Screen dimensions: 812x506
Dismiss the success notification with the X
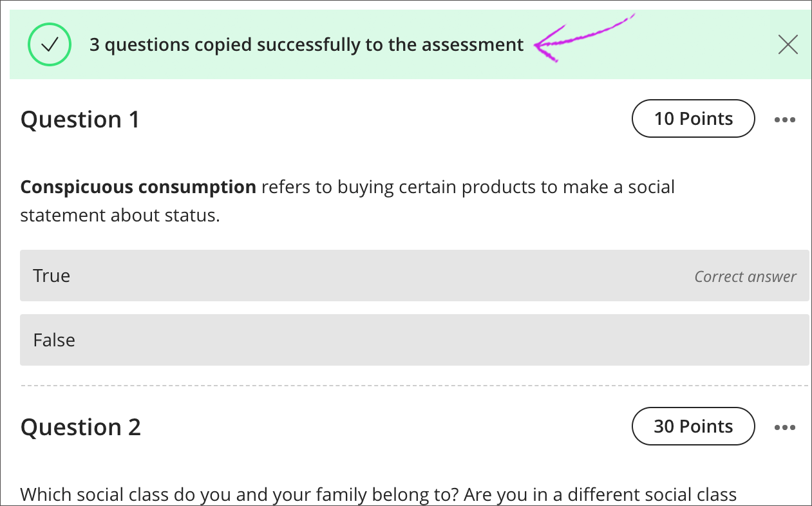[x=788, y=44]
